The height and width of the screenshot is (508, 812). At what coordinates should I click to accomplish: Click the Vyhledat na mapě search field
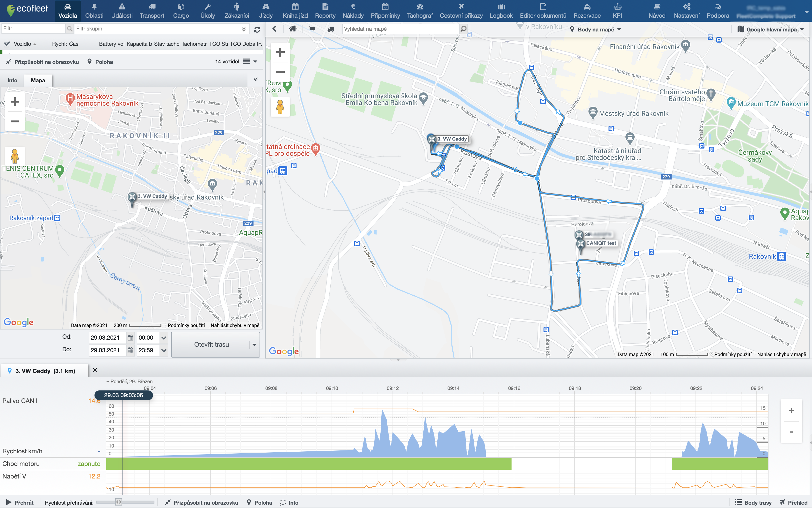pos(401,29)
